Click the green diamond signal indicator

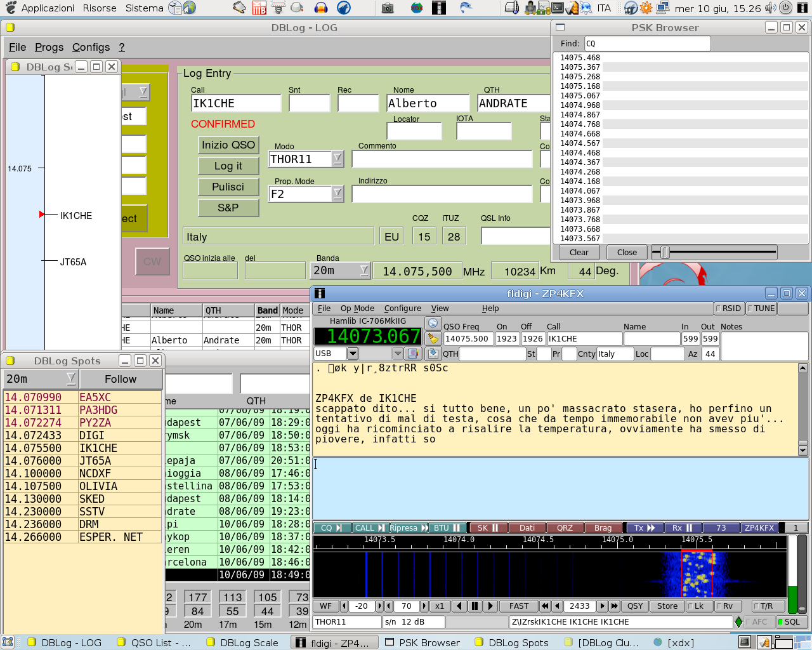(x=738, y=622)
